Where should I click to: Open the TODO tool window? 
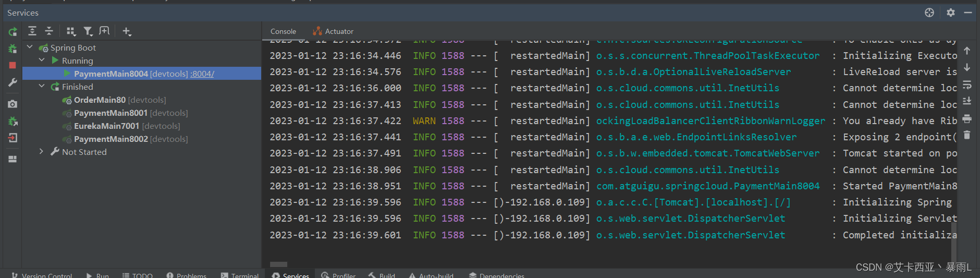(137, 275)
